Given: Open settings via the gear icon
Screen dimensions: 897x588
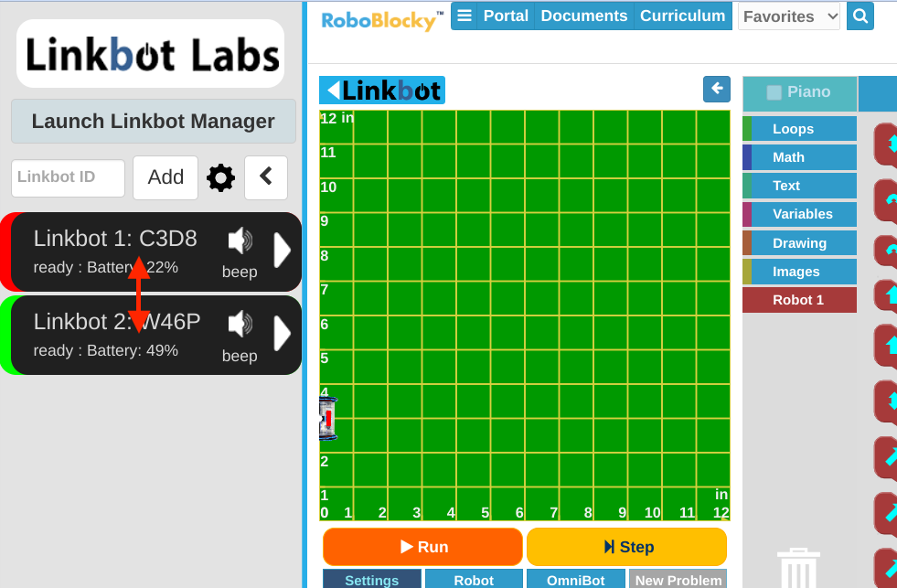Looking at the screenshot, I should pyautogui.click(x=220, y=178).
